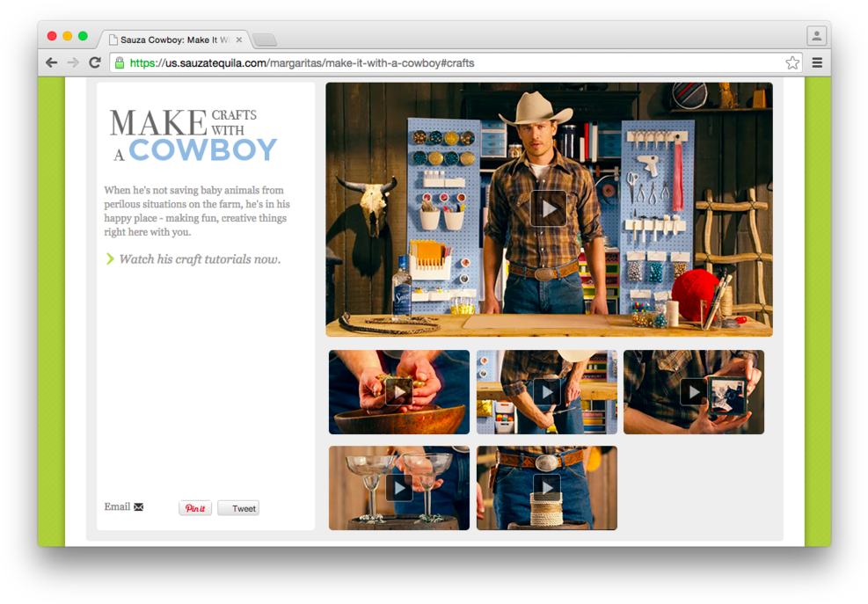This screenshot has height=604, width=868.
Task: Play the wooden bowl hands video thumbnail
Action: 398,392
